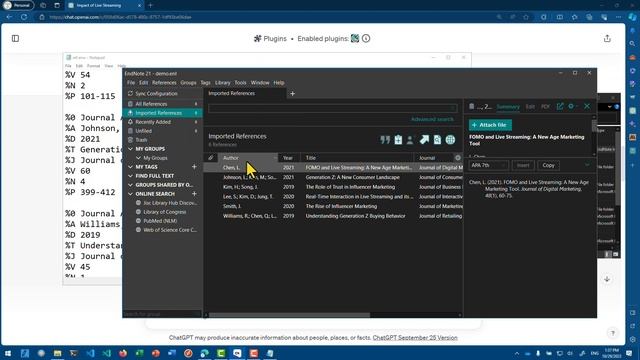
Task: Open ChatGPT September 25 Version link
Action: 415,338
